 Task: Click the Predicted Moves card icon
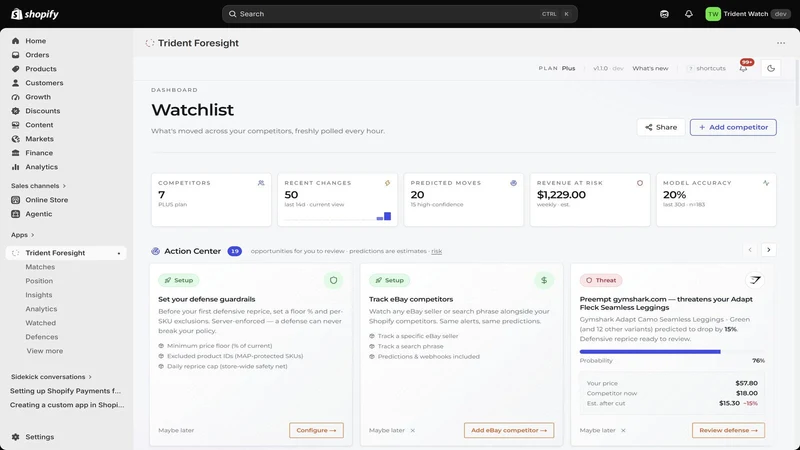click(x=513, y=183)
